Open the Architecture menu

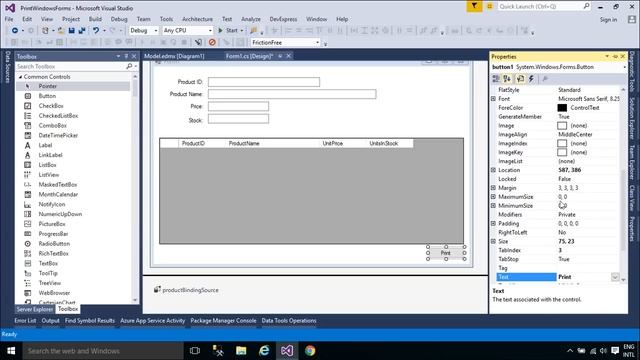(197, 19)
